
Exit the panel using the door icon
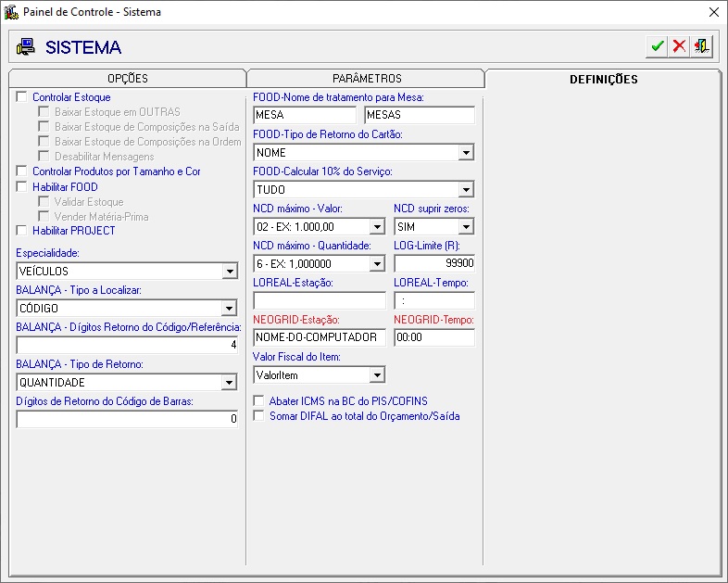tap(701, 46)
